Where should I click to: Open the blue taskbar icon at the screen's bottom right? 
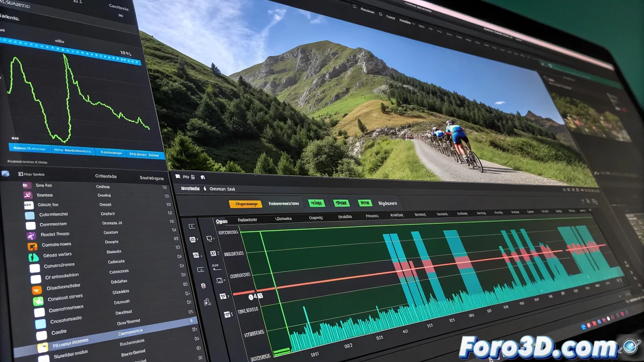tap(584, 327)
